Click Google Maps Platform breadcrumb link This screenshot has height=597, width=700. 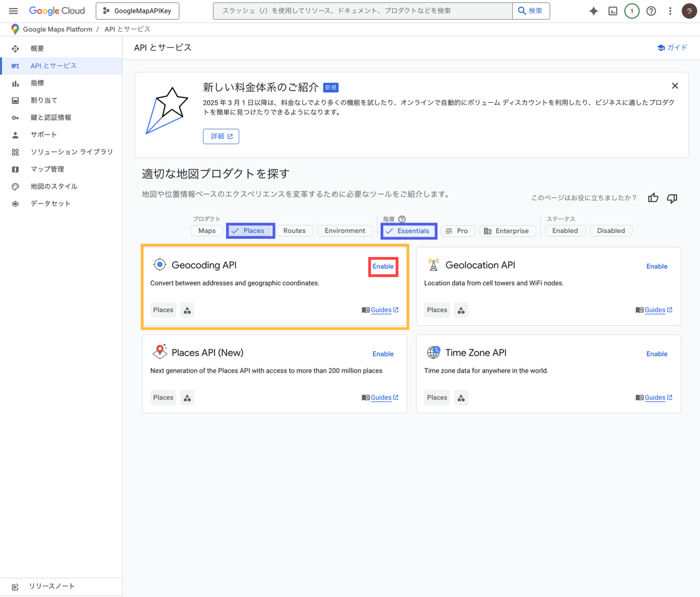[x=57, y=30]
